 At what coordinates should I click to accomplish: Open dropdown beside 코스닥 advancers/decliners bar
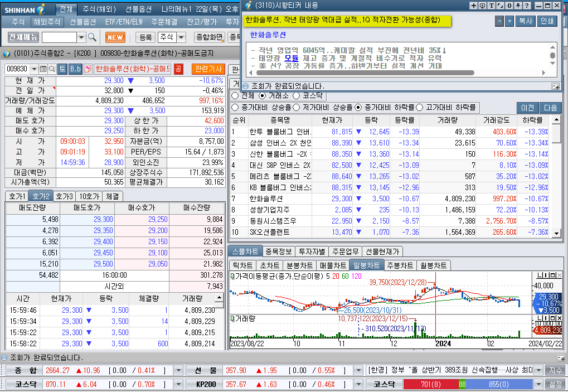click(538, 384)
